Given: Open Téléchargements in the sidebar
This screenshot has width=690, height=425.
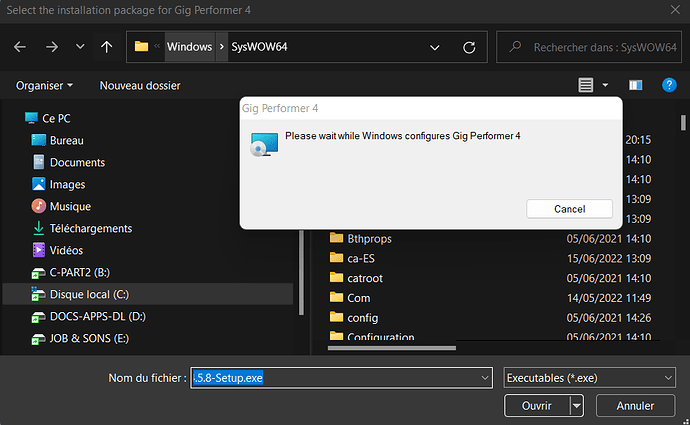Looking at the screenshot, I should pyautogui.click(x=91, y=228).
